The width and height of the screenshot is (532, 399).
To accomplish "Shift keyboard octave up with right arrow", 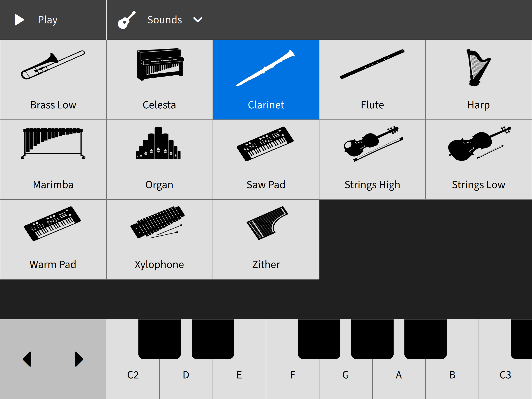I will (79, 359).
